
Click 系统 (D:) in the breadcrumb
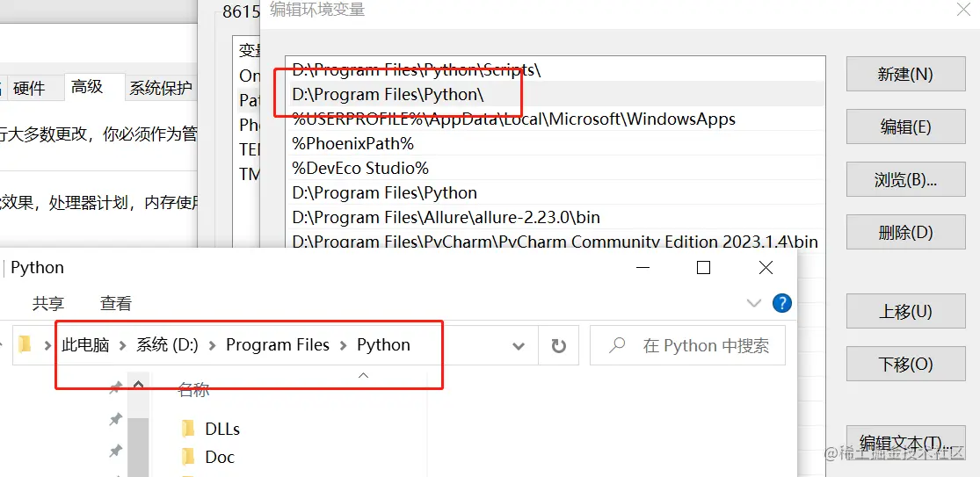pos(167,344)
